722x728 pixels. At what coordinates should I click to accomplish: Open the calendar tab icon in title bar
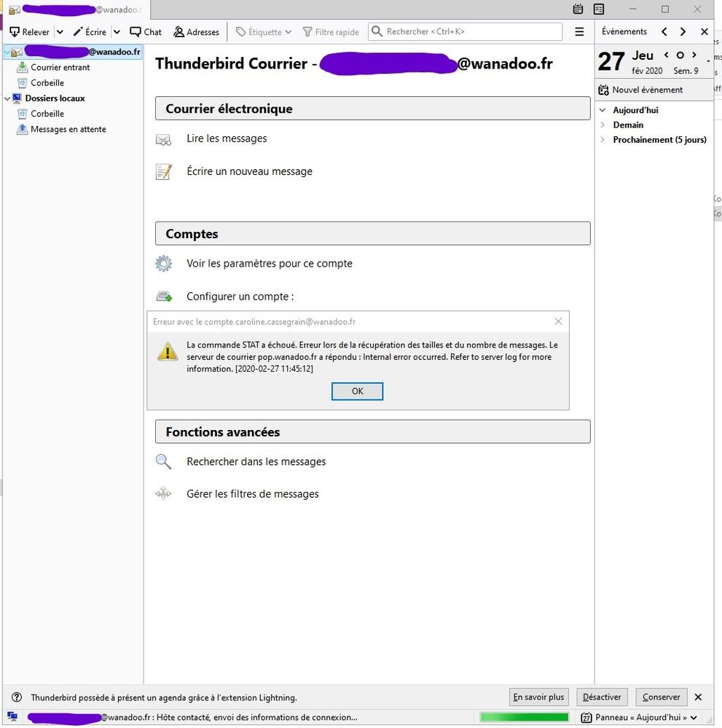(578, 9)
